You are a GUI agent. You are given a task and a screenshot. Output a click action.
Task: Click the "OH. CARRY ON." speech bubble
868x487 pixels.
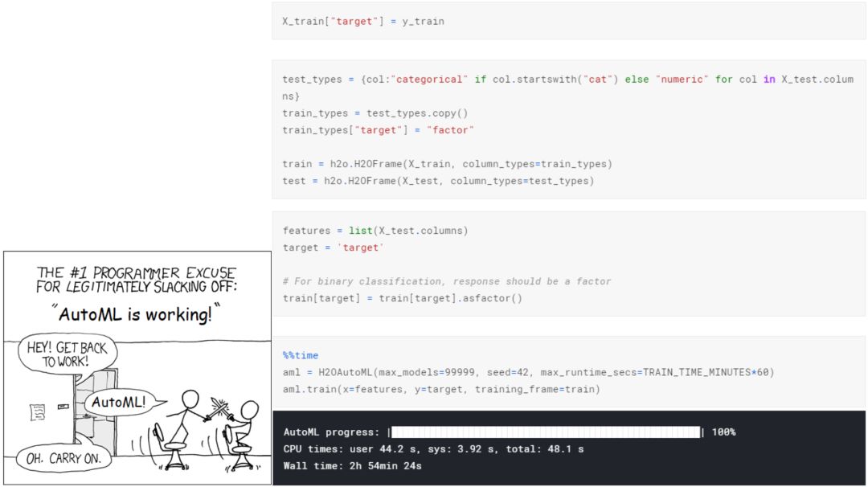coord(63,459)
